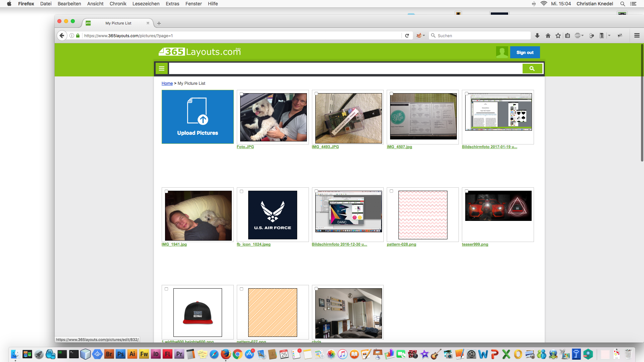Follow the Home breadcrumb link
The height and width of the screenshot is (362, 644).
167,83
